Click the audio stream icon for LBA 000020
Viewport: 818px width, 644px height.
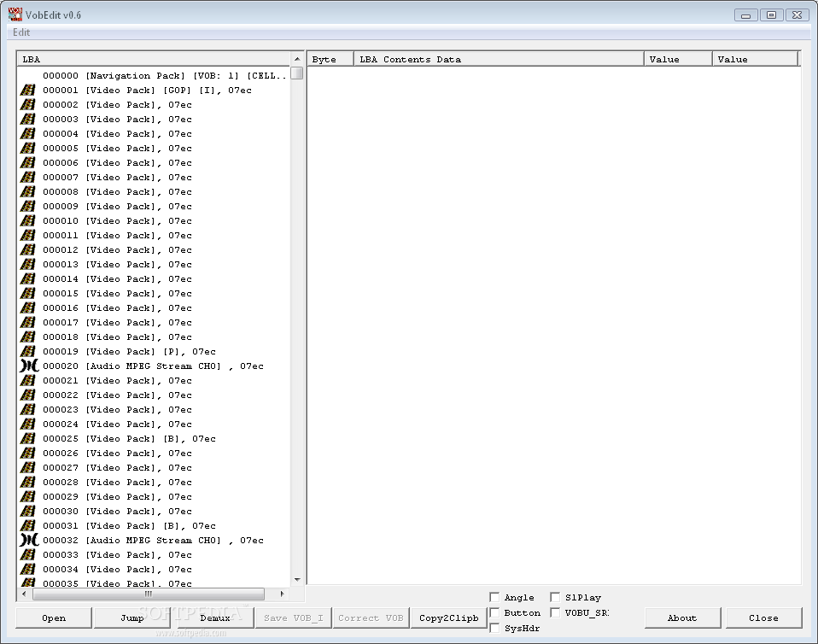coord(29,366)
